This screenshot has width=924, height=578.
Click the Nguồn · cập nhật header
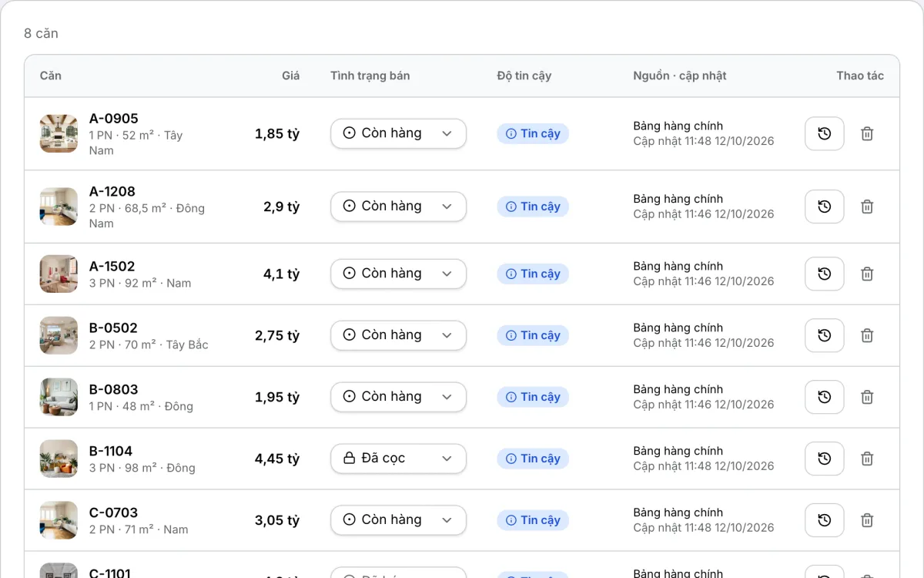click(680, 76)
